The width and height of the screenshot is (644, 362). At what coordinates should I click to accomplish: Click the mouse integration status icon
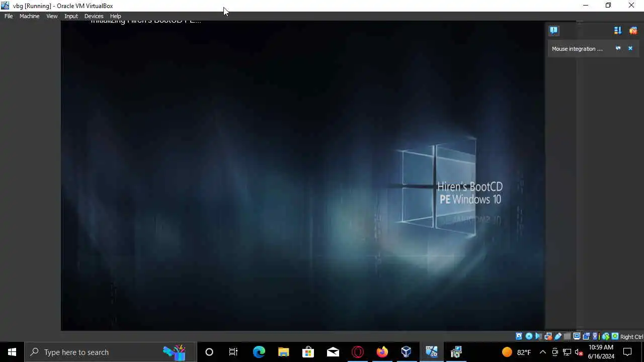[606, 336]
